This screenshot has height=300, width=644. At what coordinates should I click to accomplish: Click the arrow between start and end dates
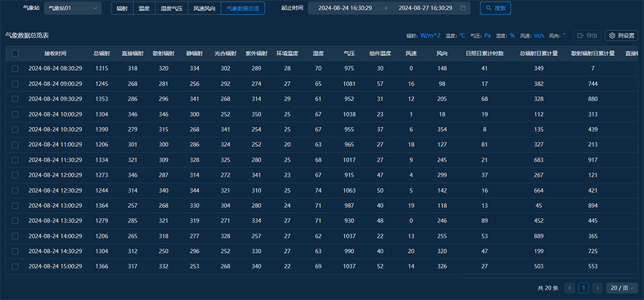(x=385, y=8)
